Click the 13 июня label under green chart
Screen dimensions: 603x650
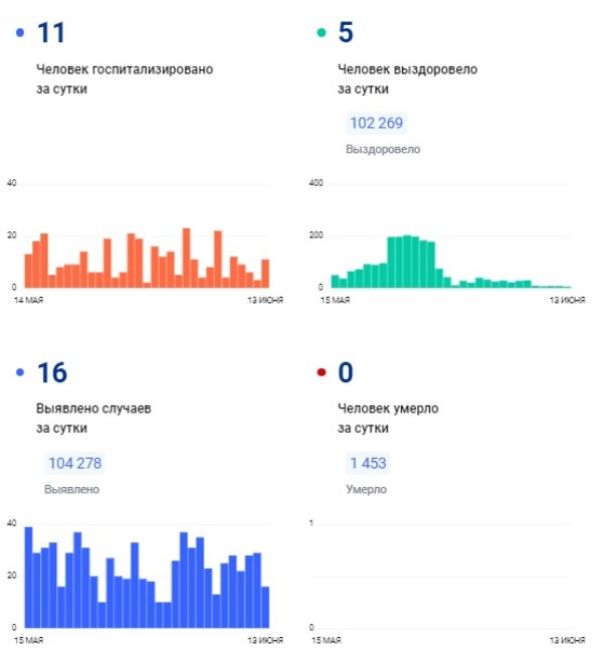(567, 300)
